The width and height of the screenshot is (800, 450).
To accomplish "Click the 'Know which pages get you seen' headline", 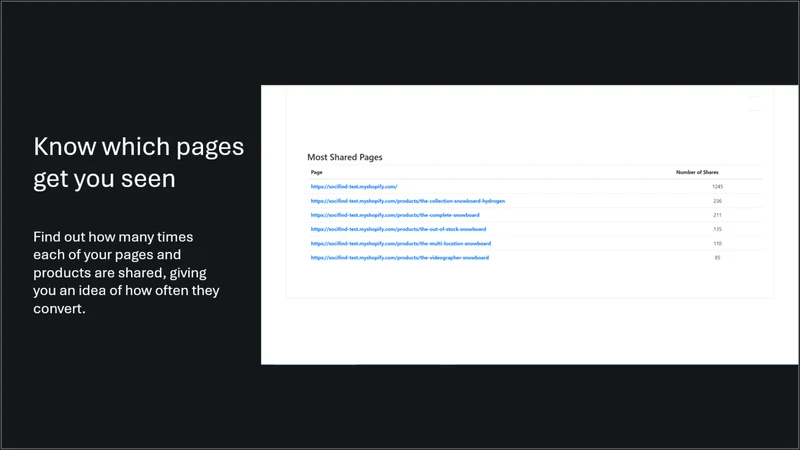I will [x=138, y=163].
